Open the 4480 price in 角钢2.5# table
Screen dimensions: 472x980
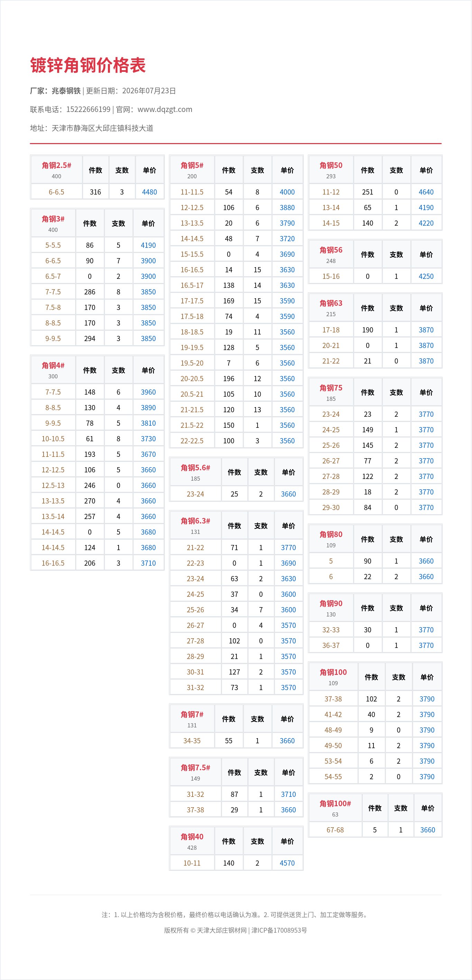coord(150,192)
